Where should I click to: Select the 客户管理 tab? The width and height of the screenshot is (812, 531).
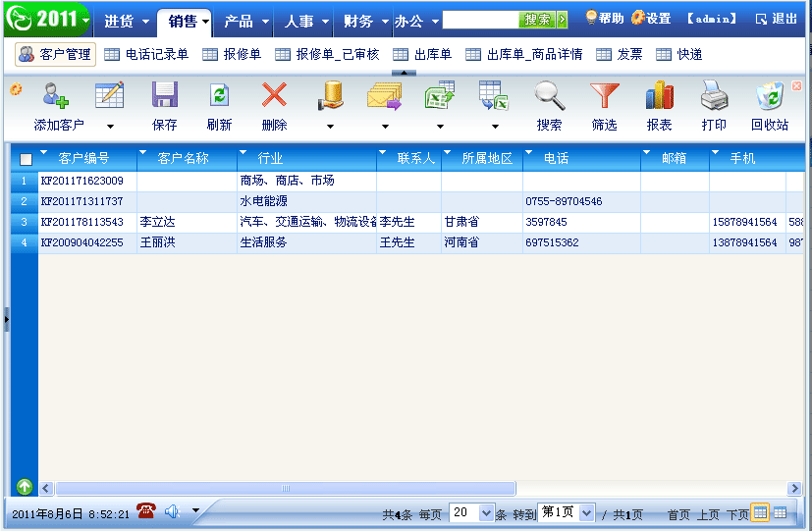click(x=55, y=54)
